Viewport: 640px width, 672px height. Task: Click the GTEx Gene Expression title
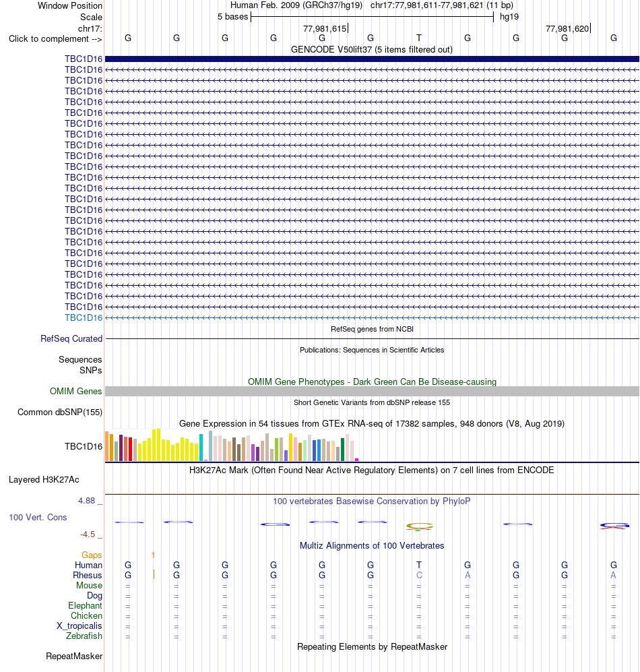[x=372, y=424]
